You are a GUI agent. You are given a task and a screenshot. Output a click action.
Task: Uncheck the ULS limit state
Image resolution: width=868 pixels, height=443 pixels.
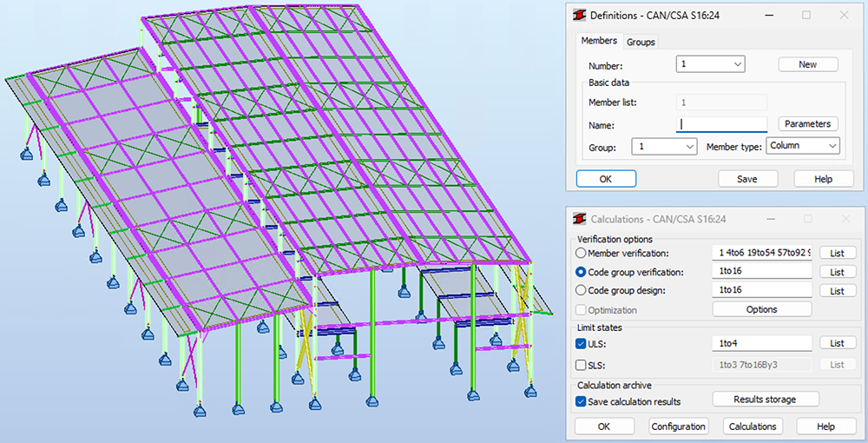[x=581, y=344]
